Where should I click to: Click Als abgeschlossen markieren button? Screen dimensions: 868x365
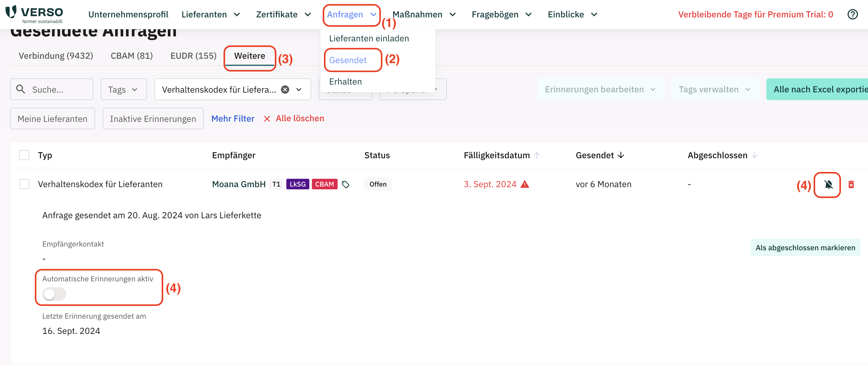pos(805,247)
